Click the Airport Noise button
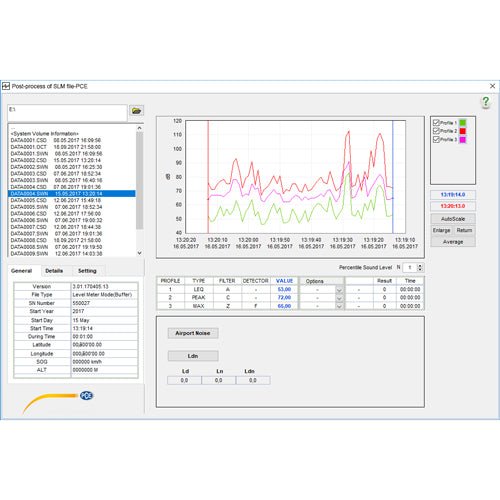The image size is (500, 500). coord(193,333)
